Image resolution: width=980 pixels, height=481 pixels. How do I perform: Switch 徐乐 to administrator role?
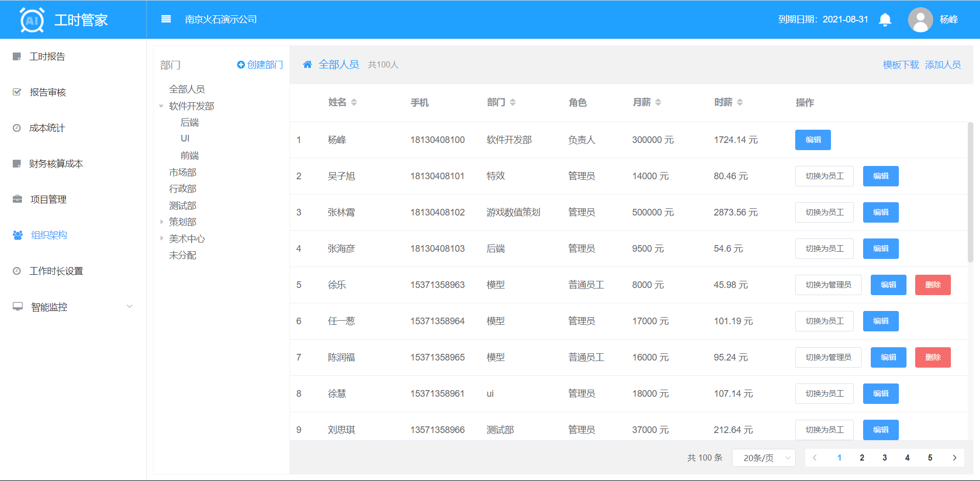point(828,285)
